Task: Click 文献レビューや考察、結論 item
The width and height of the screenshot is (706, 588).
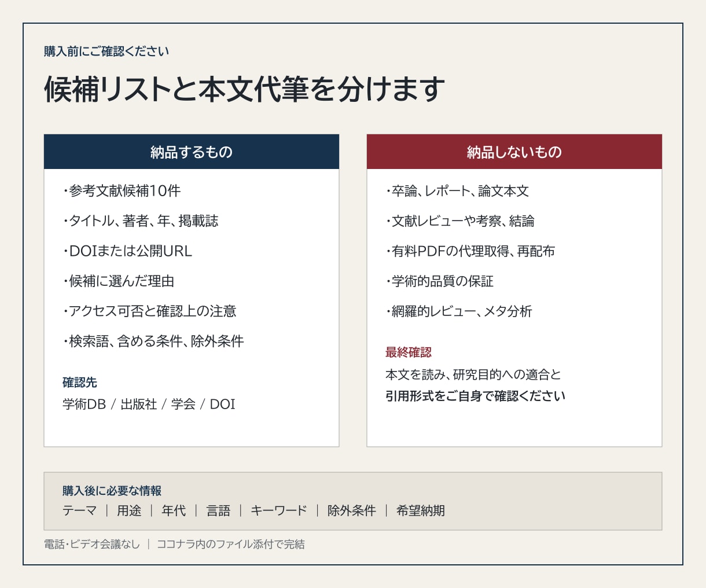Action: click(460, 221)
